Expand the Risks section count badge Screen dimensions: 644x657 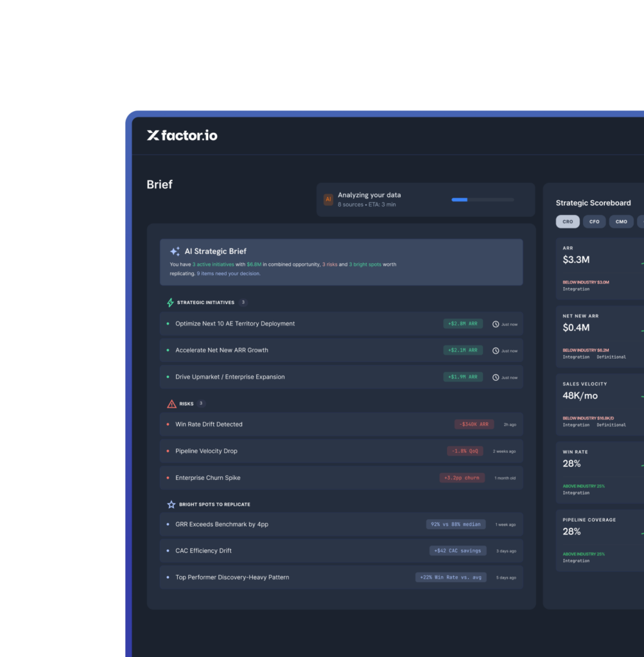pos(201,404)
